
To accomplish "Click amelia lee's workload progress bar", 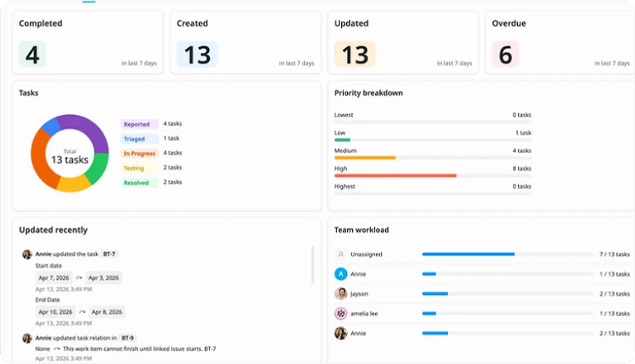I will coord(507,314).
